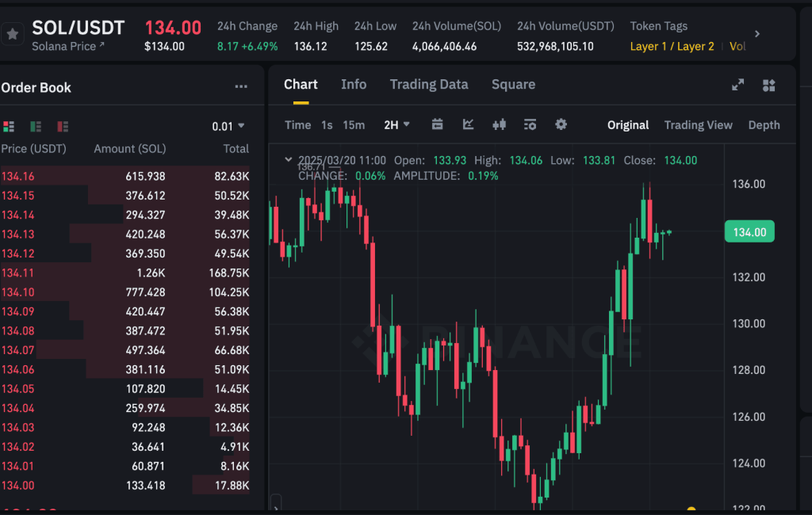Open the layout grid icon beside fullscreen

768,85
